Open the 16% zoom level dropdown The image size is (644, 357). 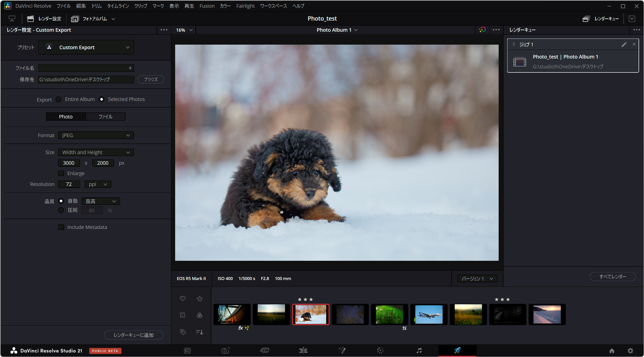point(184,30)
